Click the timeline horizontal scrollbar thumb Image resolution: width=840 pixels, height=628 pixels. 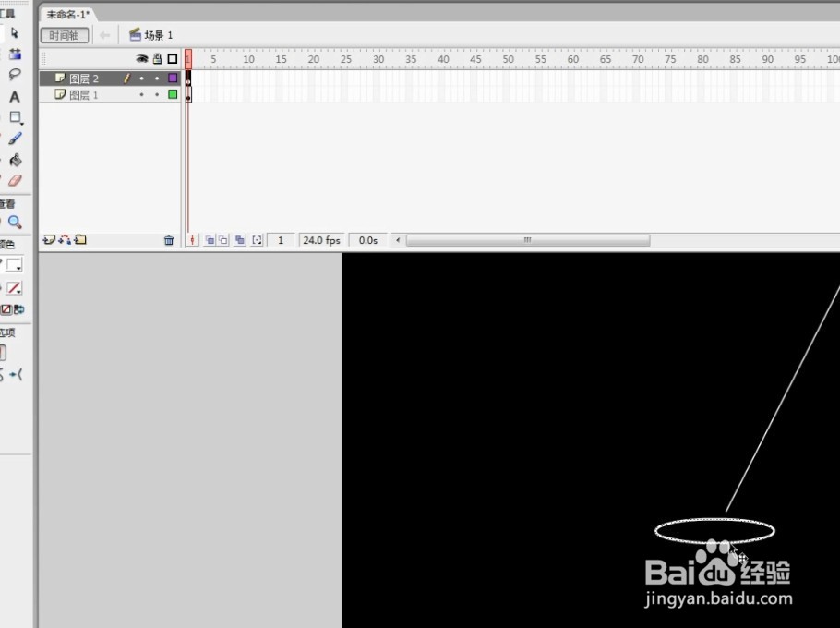[528, 240]
